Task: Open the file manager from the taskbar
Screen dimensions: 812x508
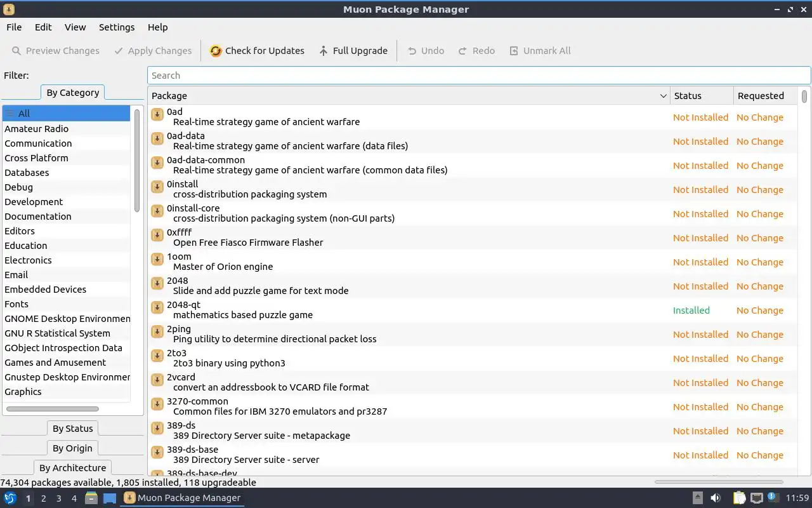Action: [91, 498]
